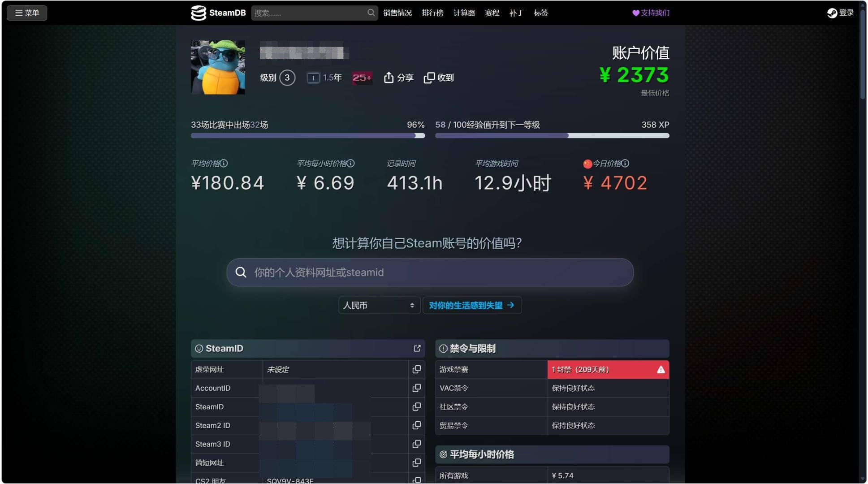The height and width of the screenshot is (484, 868).
Task: Open the 补丁 menu item
Action: (516, 13)
